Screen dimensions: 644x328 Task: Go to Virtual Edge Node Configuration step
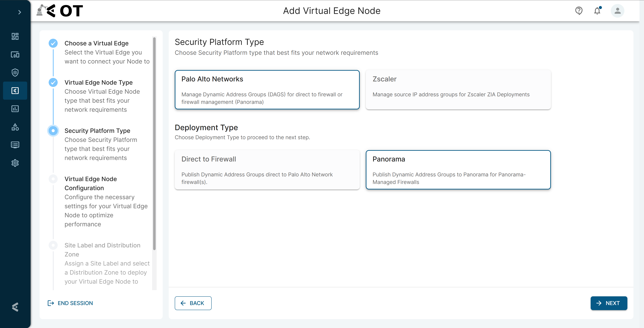91,183
